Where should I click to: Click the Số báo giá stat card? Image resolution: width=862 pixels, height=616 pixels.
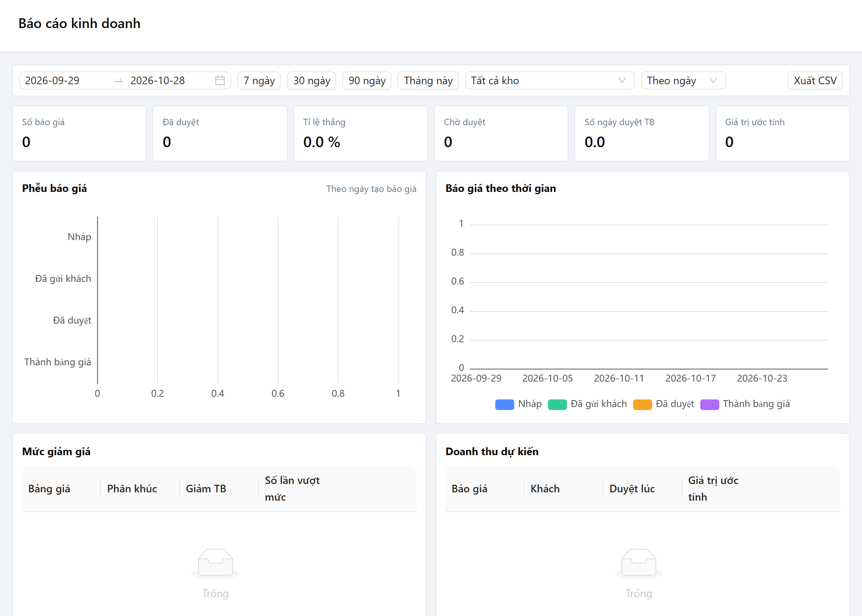pyautogui.click(x=79, y=134)
